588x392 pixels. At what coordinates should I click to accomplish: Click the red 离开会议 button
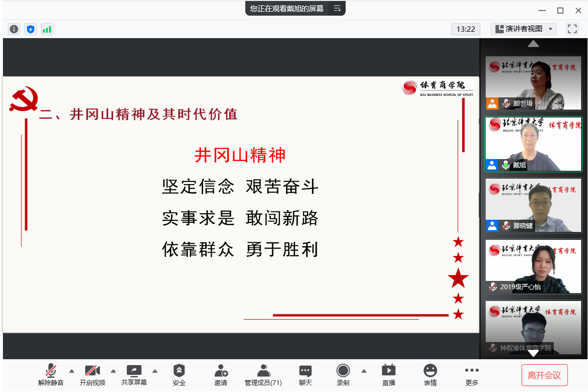click(x=544, y=375)
